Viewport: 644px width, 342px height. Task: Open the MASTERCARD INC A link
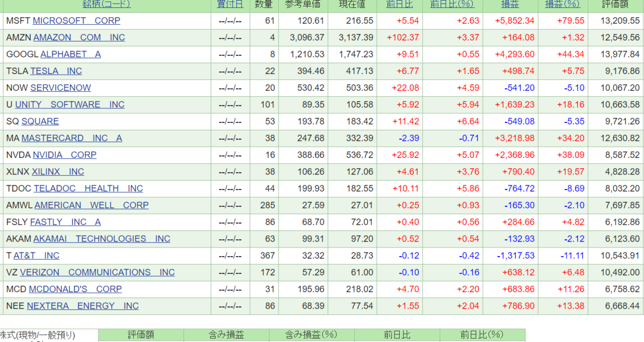[72, 138]
